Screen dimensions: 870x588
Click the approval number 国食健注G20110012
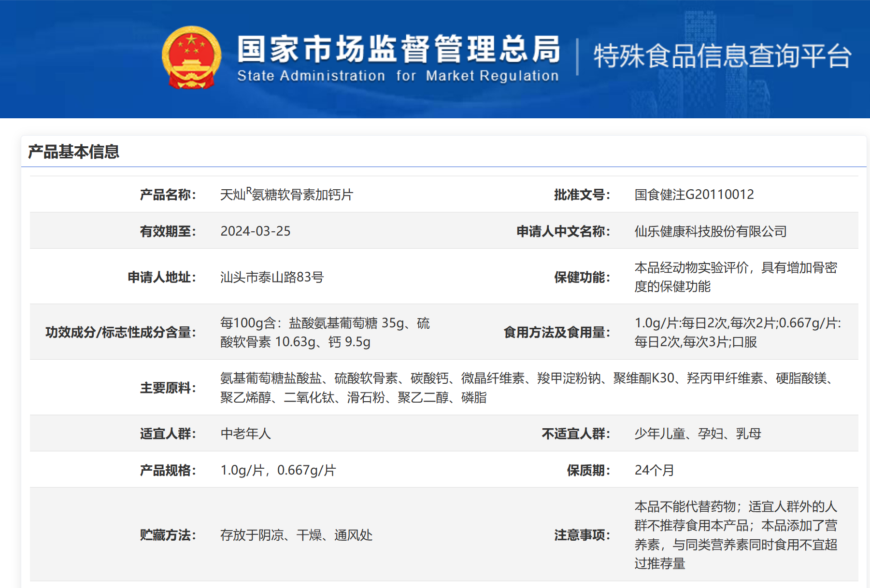(694, 195)
